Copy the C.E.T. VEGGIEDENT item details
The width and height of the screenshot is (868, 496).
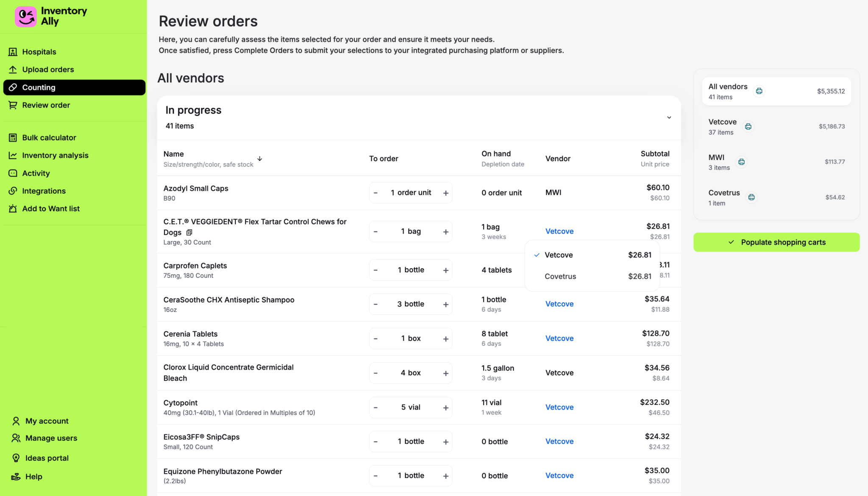point(189,232)
